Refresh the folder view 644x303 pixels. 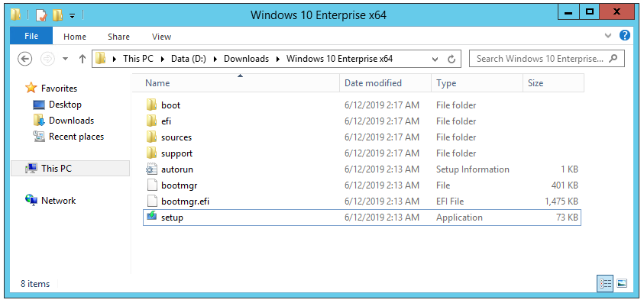click(x=451, y=59)
